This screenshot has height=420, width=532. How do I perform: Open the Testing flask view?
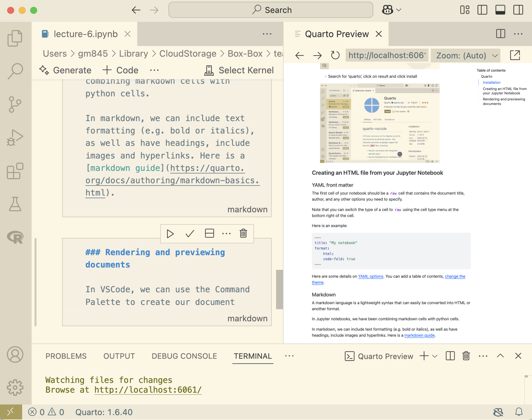(15, 204)
